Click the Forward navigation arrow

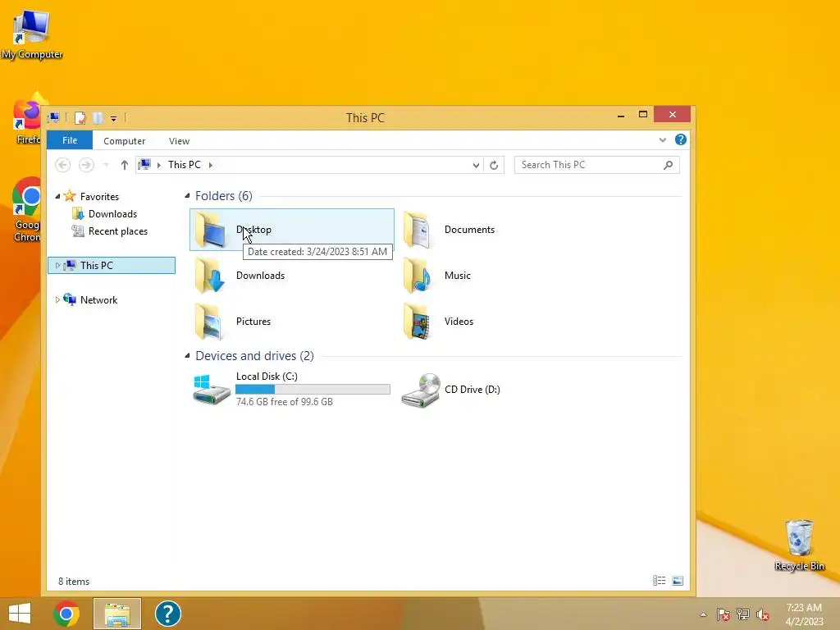(86, 165)
